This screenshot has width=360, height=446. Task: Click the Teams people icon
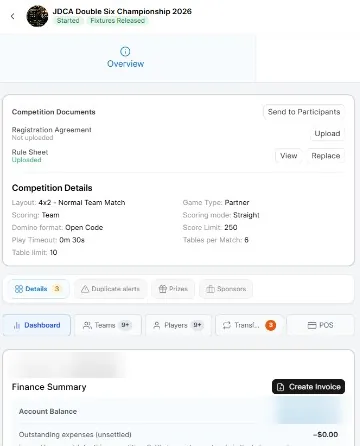coord(87,325)
